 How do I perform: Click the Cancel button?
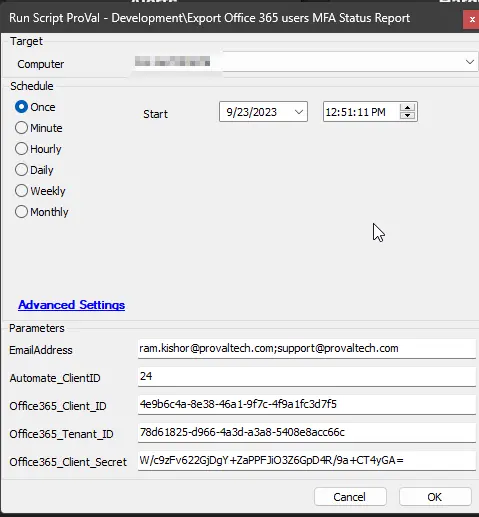350,497
